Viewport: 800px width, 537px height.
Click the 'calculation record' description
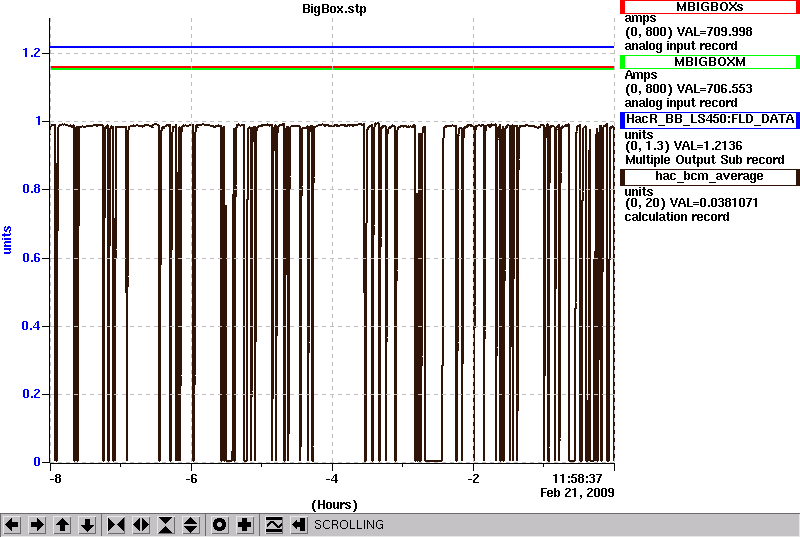tap(677, 217)
